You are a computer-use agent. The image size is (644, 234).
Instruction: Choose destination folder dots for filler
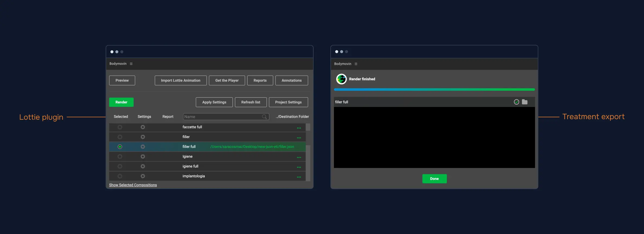[x=299, y=138]
